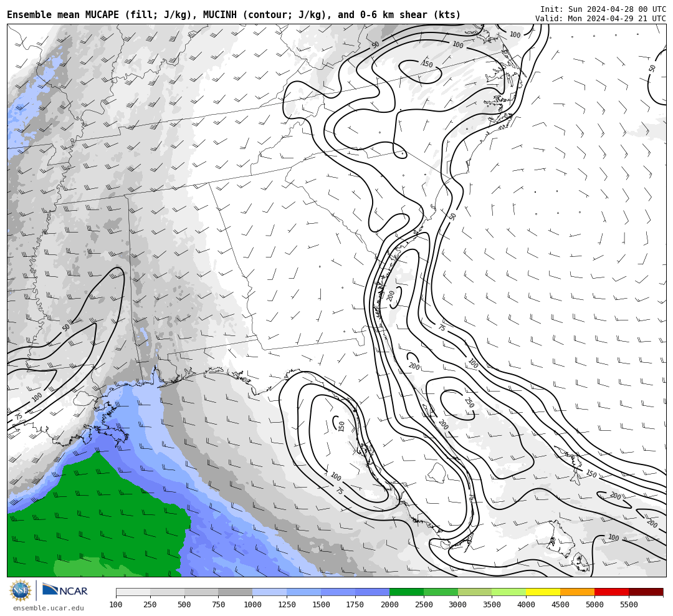Click the legend label 3000

(458, 605)
